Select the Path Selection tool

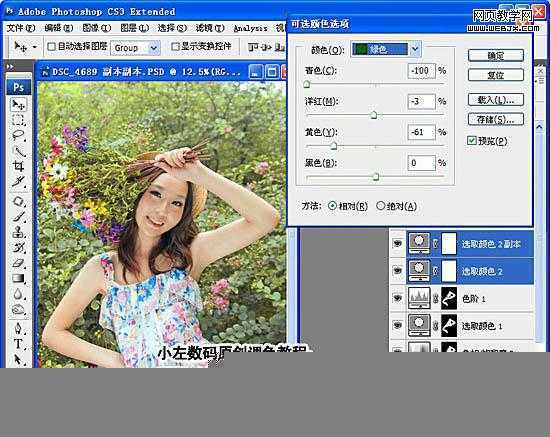coord(18,359)
